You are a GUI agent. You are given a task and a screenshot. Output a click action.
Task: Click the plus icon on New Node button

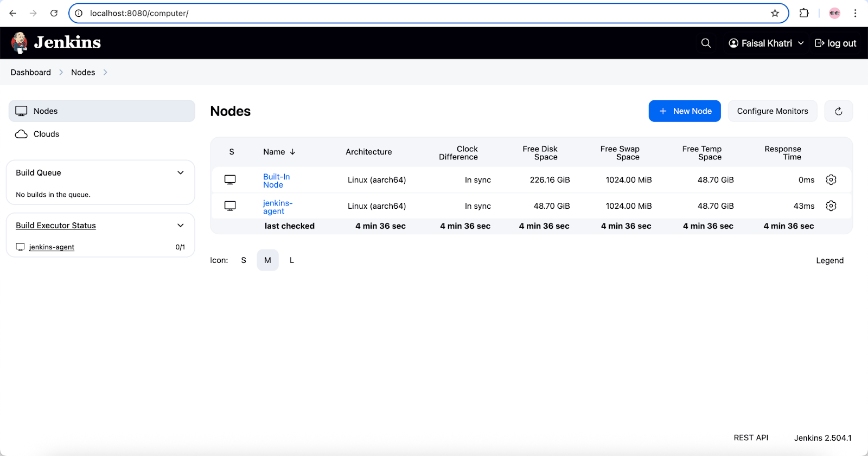663,111
